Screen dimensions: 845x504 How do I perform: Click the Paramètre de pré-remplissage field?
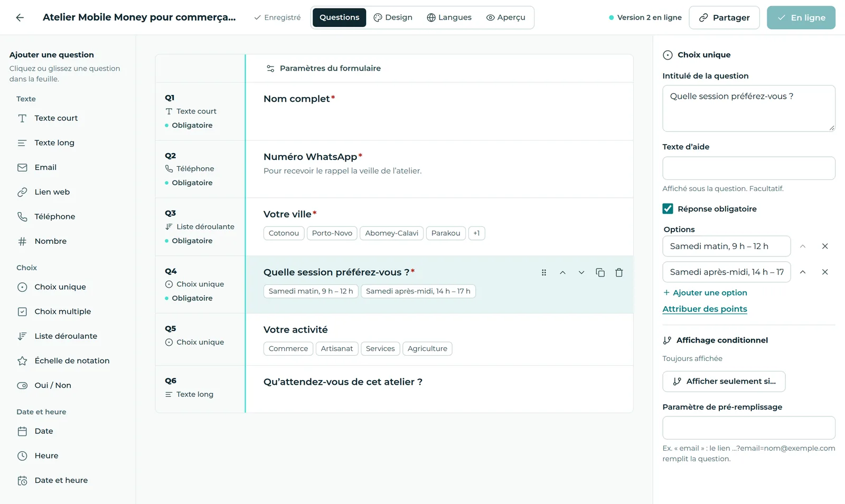tap(748, 428)
